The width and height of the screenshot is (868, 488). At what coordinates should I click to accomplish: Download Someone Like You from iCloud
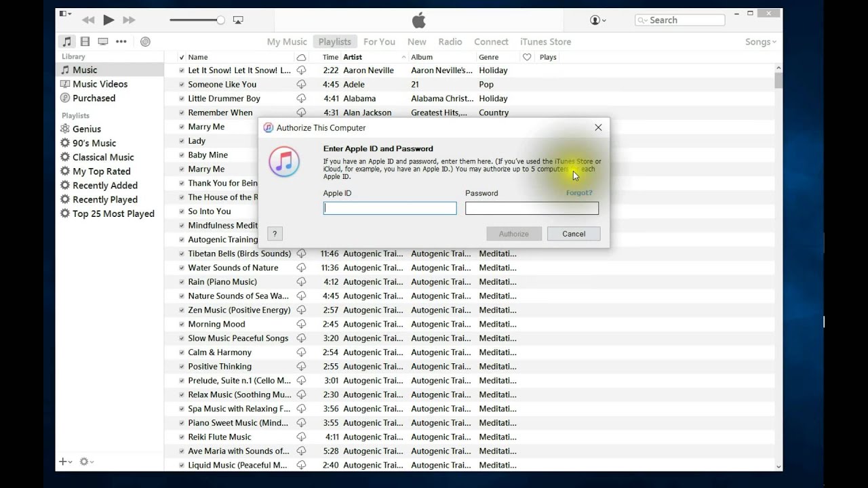point(301,84)
